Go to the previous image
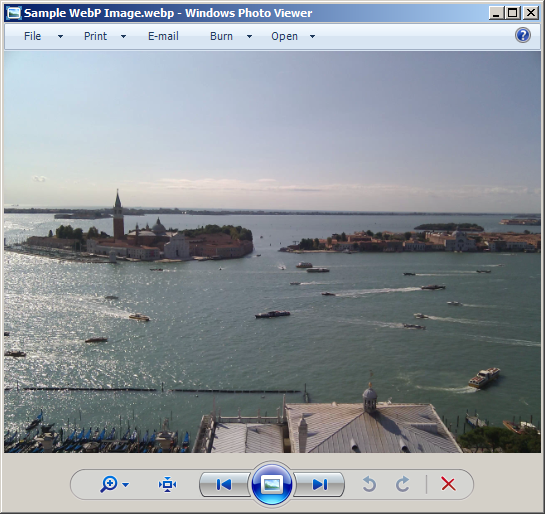Viewport: 545px width, 514px height. pos(224,484)
